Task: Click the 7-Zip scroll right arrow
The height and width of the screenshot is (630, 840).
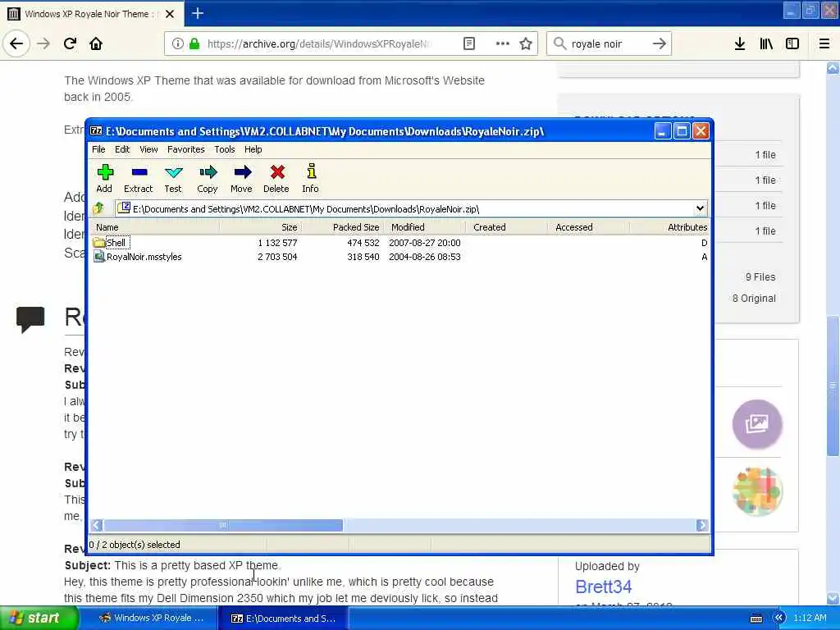Action: (702, 526)
